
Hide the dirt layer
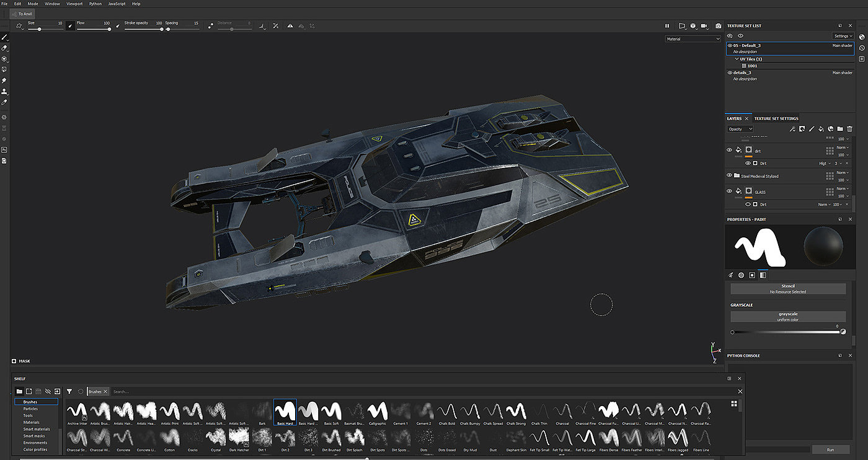729,150
